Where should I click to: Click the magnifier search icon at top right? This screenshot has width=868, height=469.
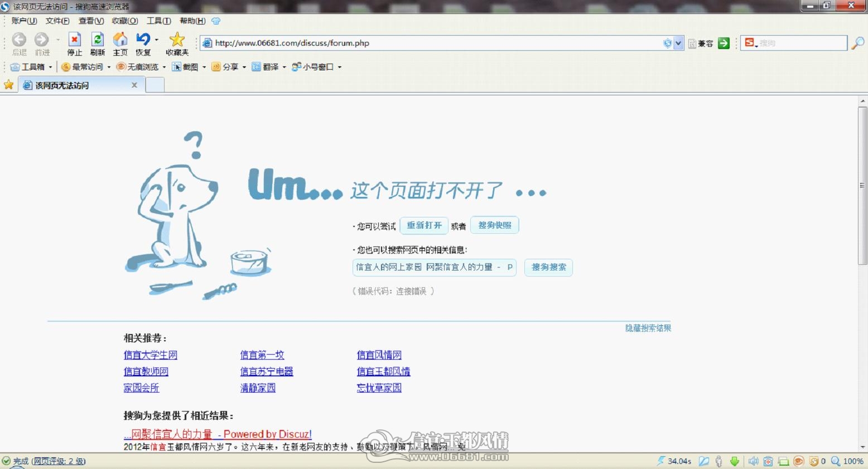[857, 43]
